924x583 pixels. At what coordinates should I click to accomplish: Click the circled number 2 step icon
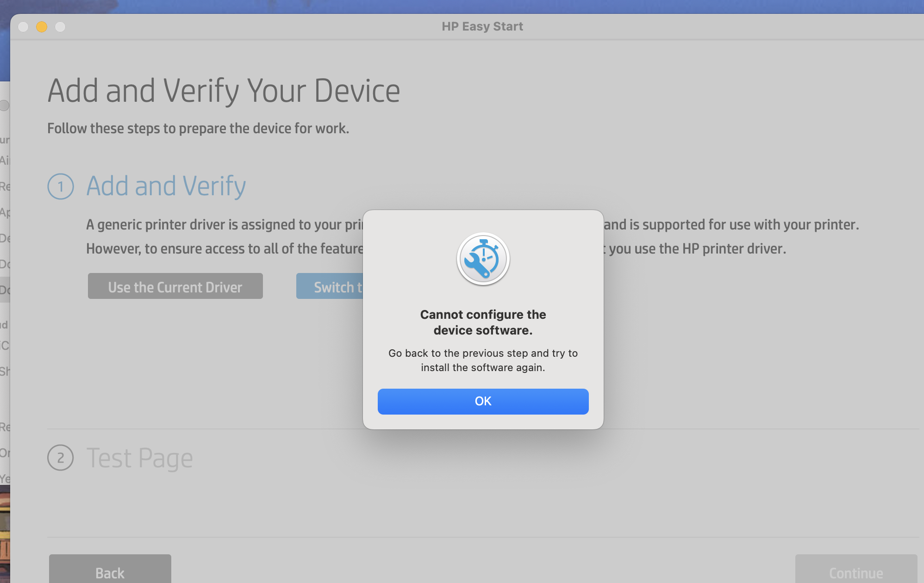coord(61,458)
